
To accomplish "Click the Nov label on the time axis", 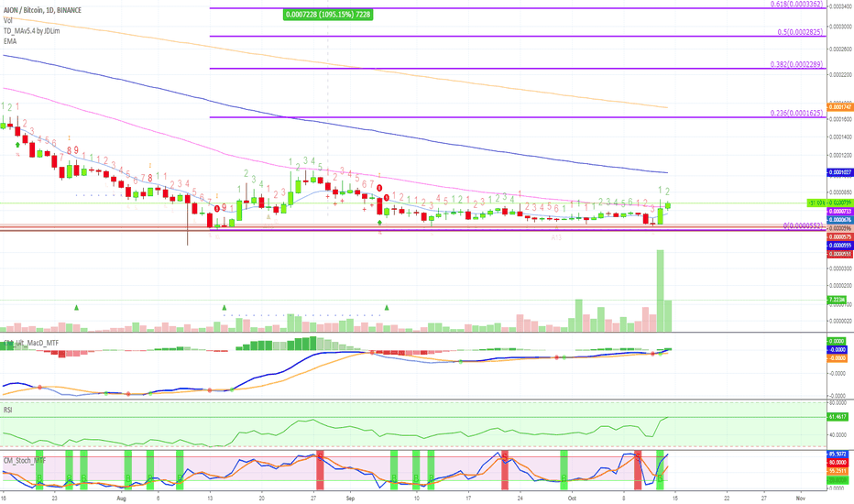I will [x=801, y=499].
